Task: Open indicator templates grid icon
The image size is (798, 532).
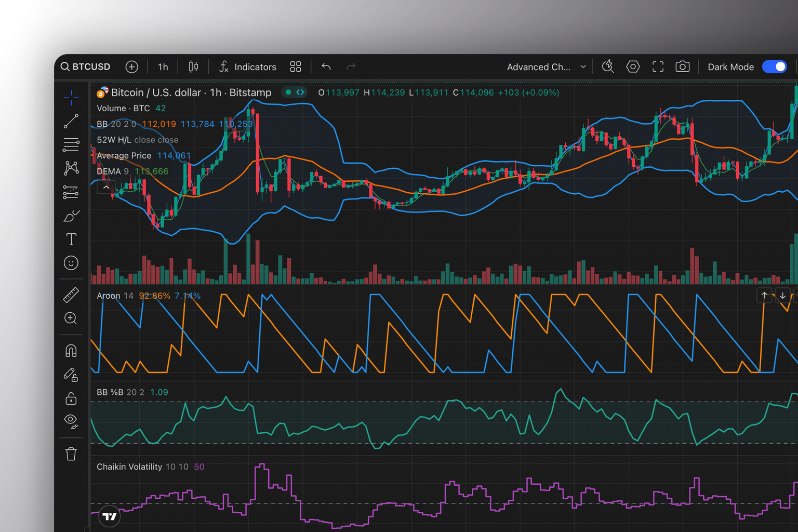Action: pos(296,66)
